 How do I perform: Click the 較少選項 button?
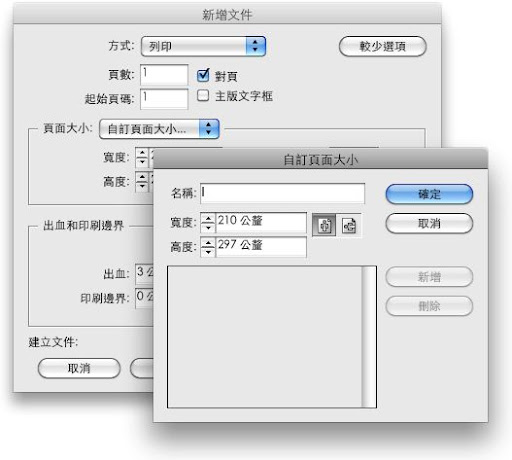tap(382, 46)
